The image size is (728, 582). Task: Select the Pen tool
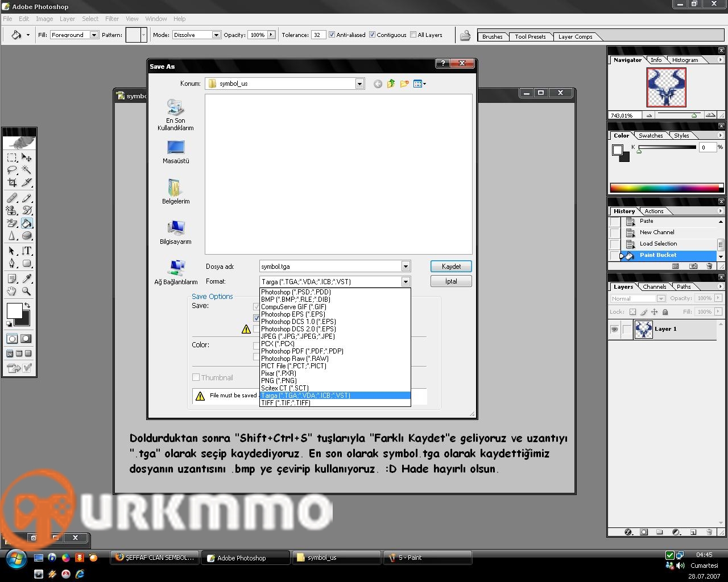pos(12,263)
